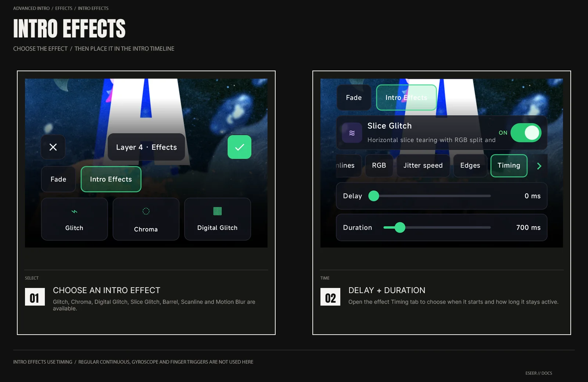Viewport: 588px width, 382px height.
Task: Confirm effects with the green checkmark button
Action: click(239, 147)
